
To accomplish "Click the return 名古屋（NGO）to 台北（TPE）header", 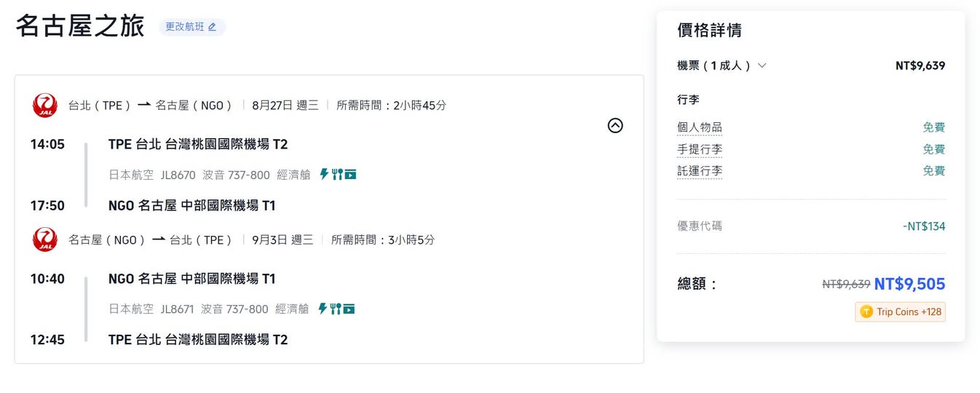I will click(x=150, y=239).
